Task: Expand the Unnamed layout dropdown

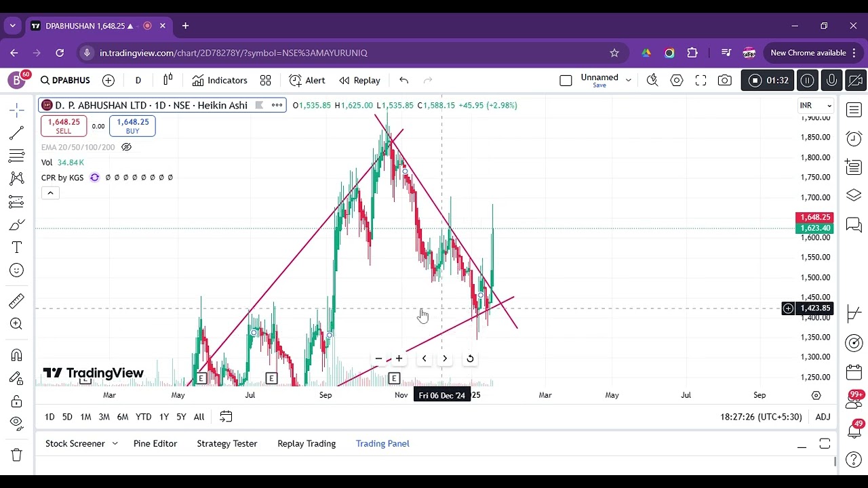Action: [628, 80]
